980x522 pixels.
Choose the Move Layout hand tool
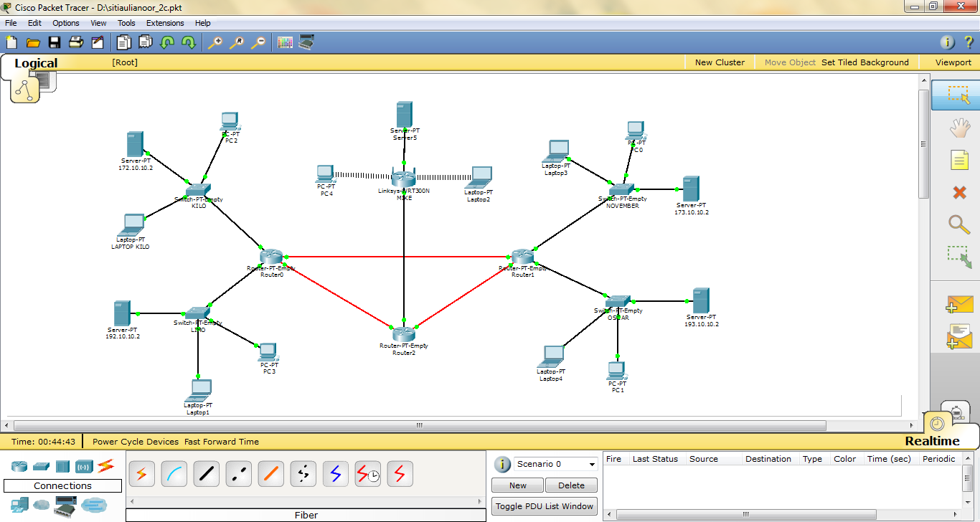pyautogui.click(x=959, y=128)
